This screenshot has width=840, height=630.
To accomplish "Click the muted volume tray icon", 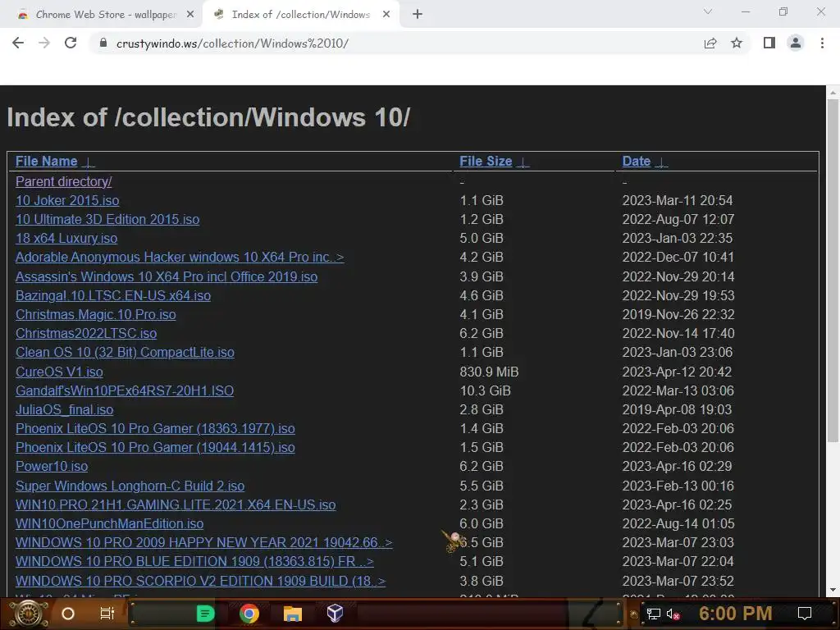I will (x=673, y=614).
